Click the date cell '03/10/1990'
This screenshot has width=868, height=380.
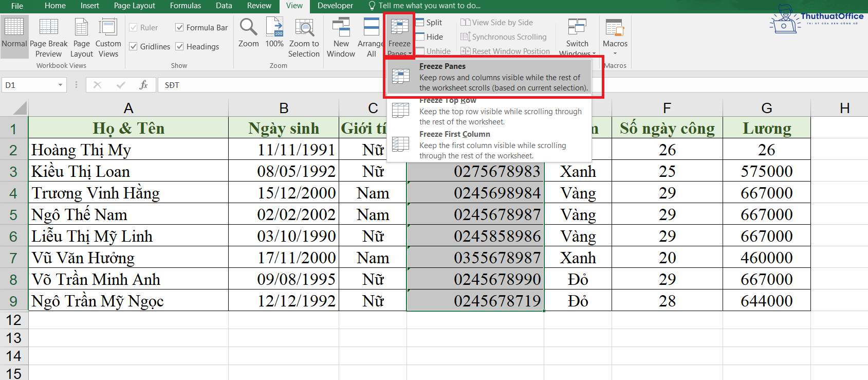(284, 236)
